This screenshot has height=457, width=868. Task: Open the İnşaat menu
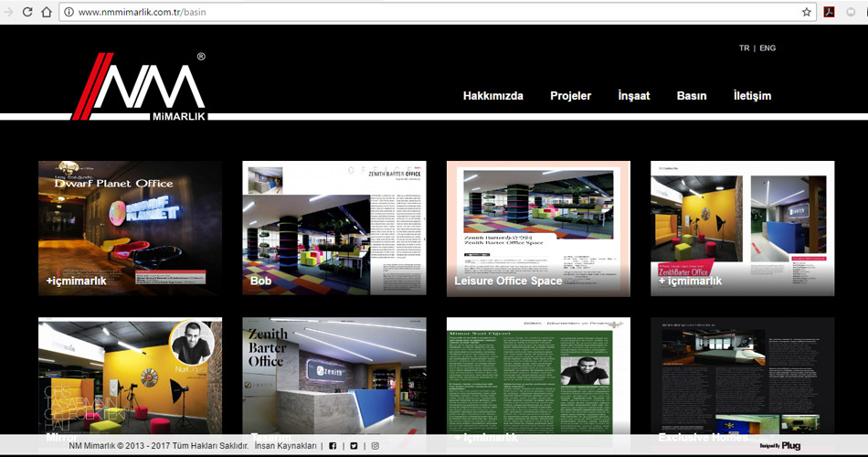(x=634, y=96)
